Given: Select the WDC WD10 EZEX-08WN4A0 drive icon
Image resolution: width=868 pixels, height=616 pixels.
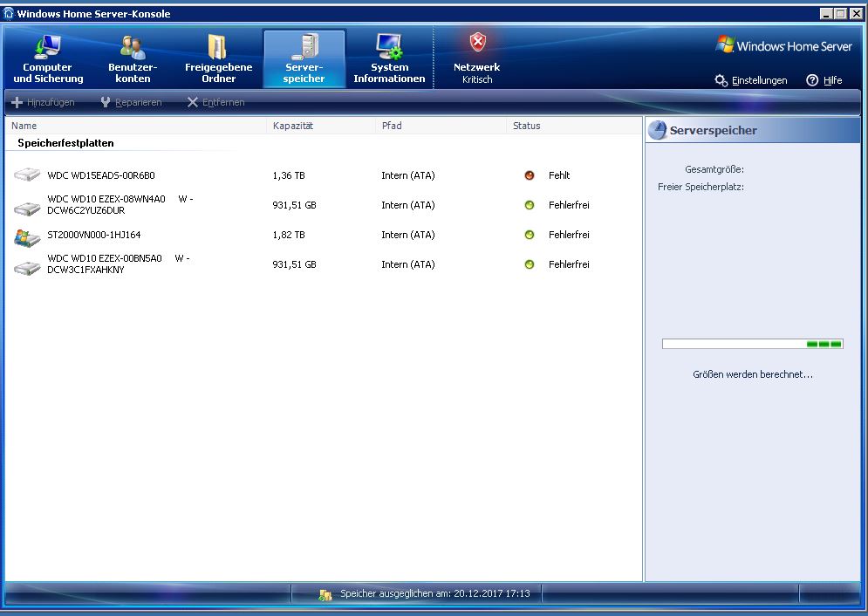Looking at the screenshot, I should point(27,207).
